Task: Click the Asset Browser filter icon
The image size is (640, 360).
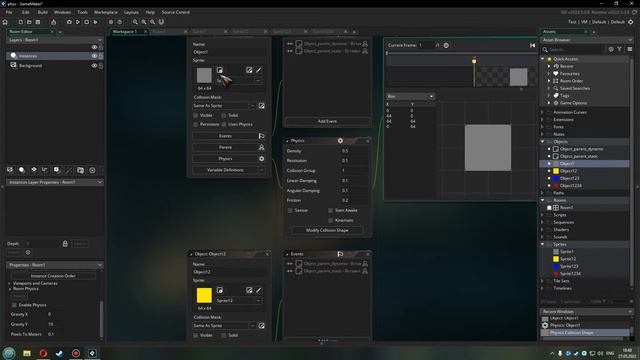Action: pos(620,49)
